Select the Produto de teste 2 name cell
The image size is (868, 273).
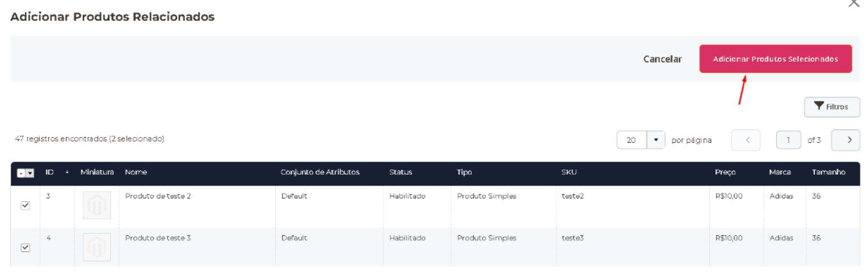tap(158, 196)
